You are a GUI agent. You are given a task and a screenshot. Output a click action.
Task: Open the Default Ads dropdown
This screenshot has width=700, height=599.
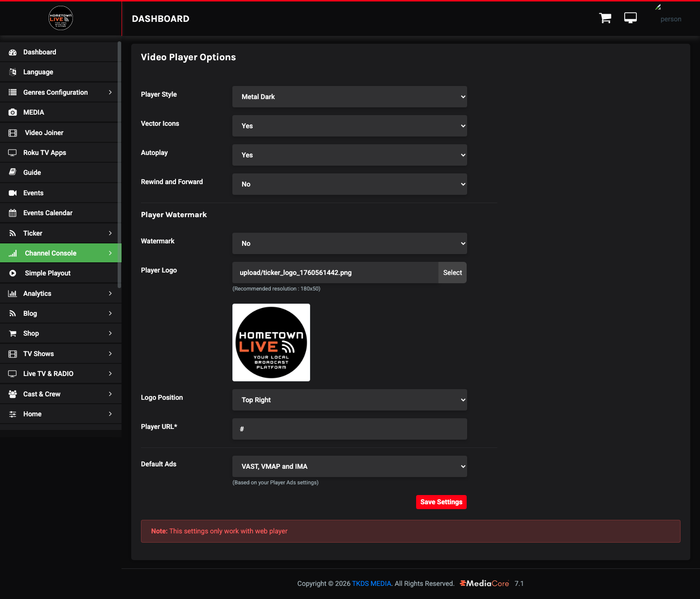point(350,466)
